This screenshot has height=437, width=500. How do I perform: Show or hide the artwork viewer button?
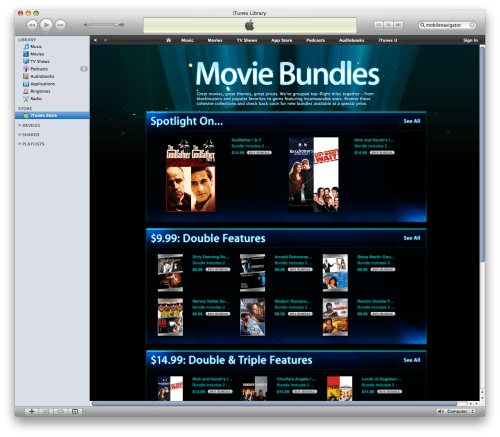point(75,411)
